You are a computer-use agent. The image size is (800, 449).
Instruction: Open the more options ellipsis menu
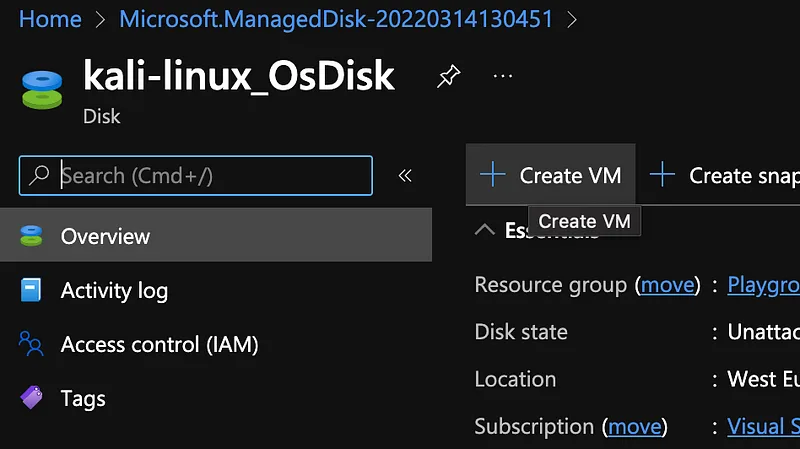[503, 77]
